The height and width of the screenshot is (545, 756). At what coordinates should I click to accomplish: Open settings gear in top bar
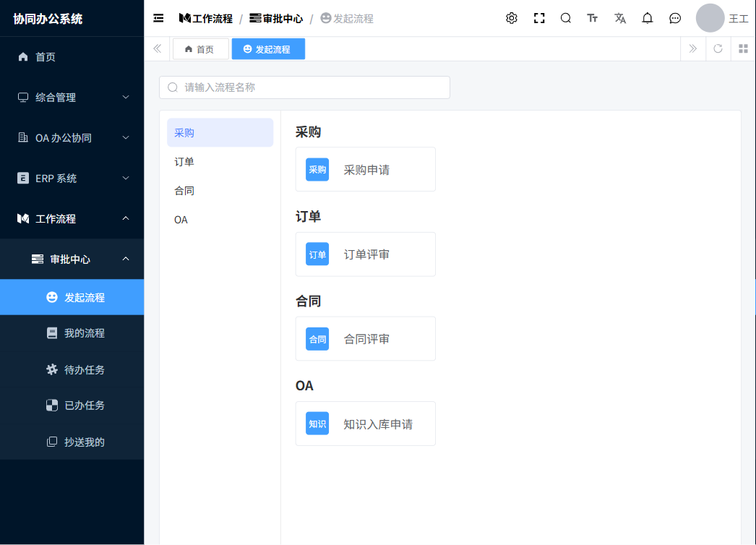[512, 18]
